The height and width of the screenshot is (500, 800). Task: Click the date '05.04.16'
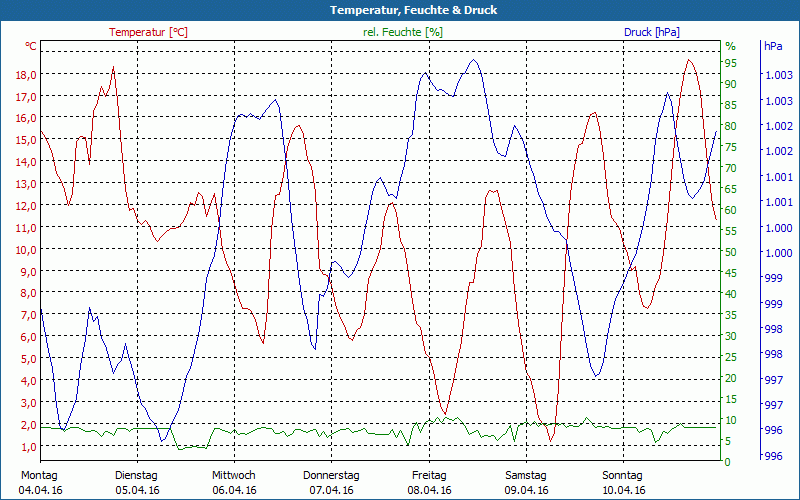(137, 490)
